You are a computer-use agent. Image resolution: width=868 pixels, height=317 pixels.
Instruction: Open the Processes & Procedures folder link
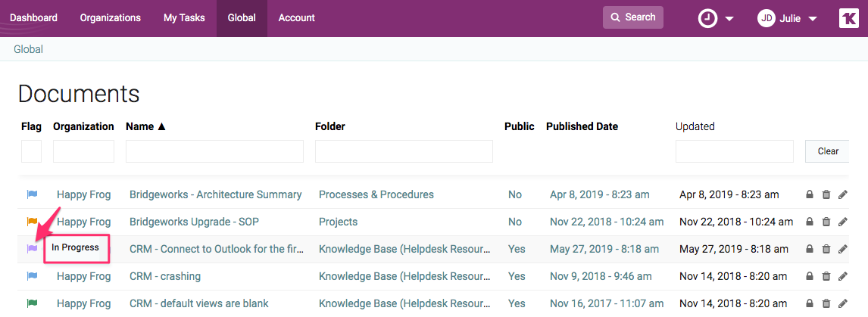pyautogui.click(x=376, y=194)
